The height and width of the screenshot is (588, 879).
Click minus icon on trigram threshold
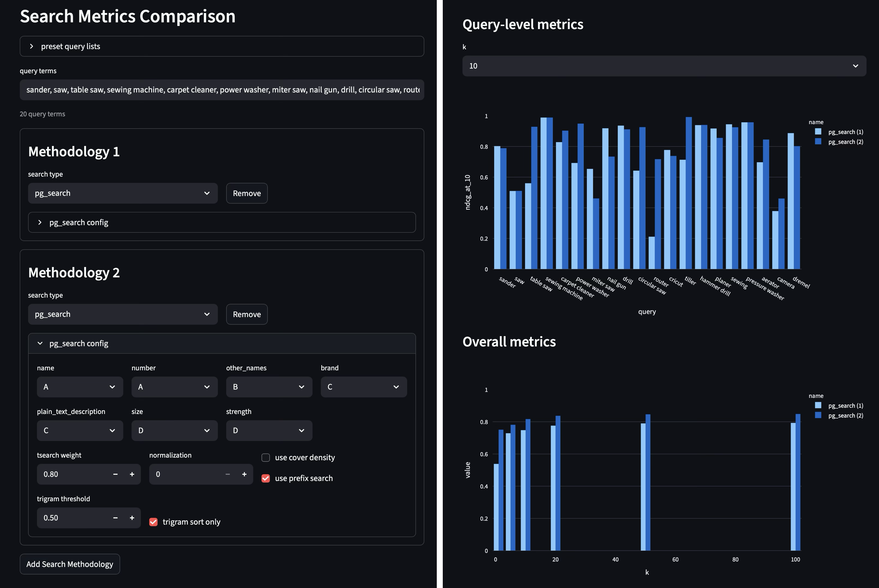[115, 518]
